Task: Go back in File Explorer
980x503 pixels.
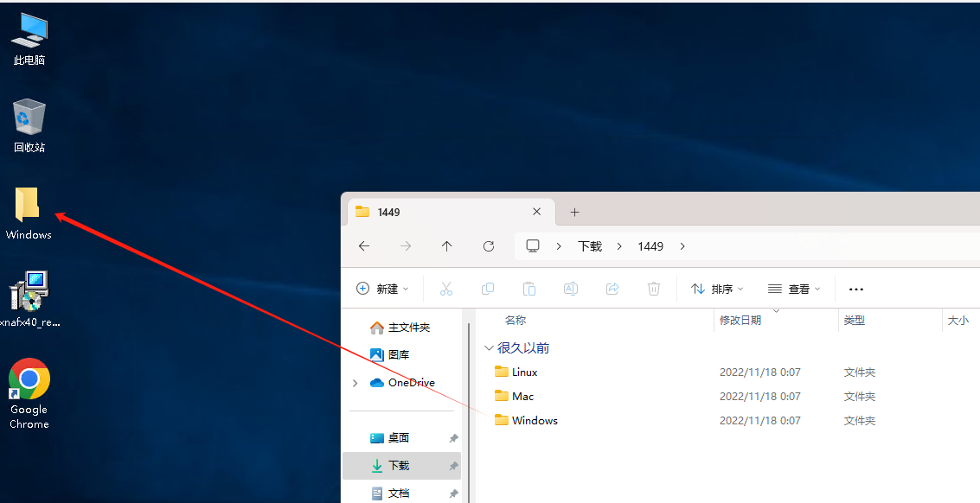Action: point(364,246)
